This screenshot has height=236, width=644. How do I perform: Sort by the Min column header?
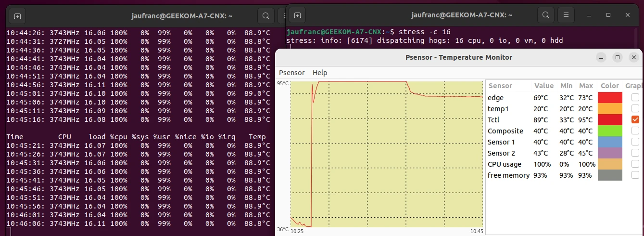click(566, 86)
